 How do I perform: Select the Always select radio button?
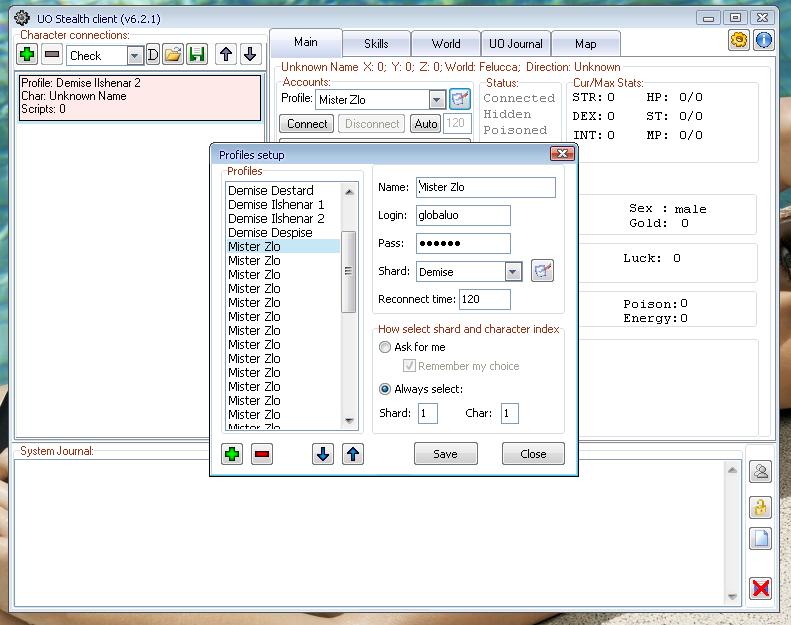click(x=384, y=389)
